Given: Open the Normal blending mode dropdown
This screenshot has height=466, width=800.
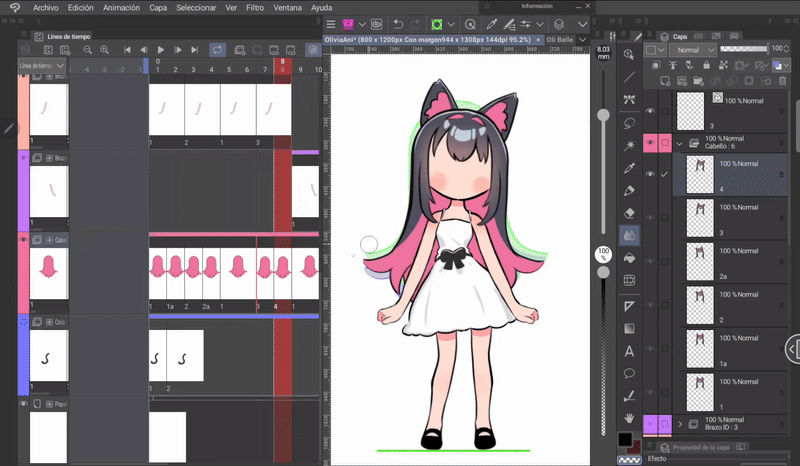Looking at the screenshot, I should tap(692, 50).
